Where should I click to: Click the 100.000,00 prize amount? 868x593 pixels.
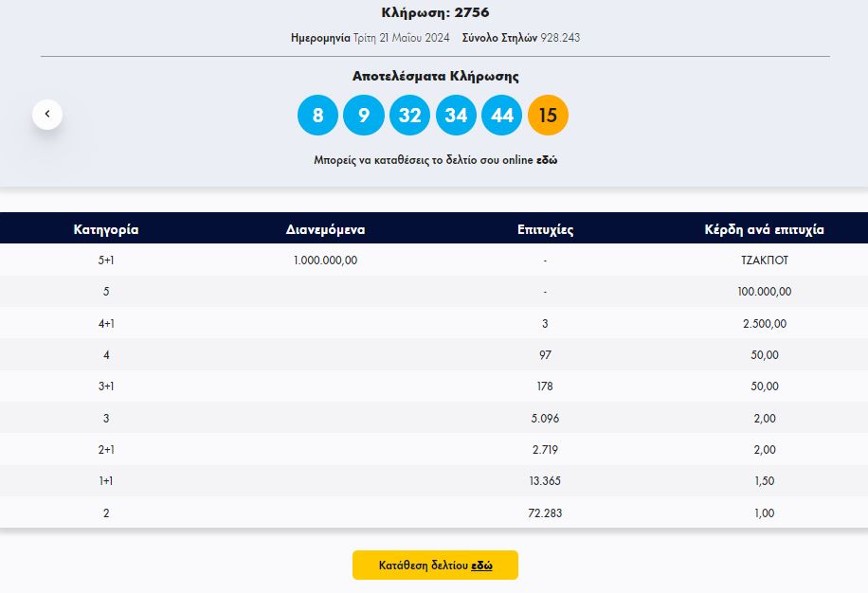point(764,292)
